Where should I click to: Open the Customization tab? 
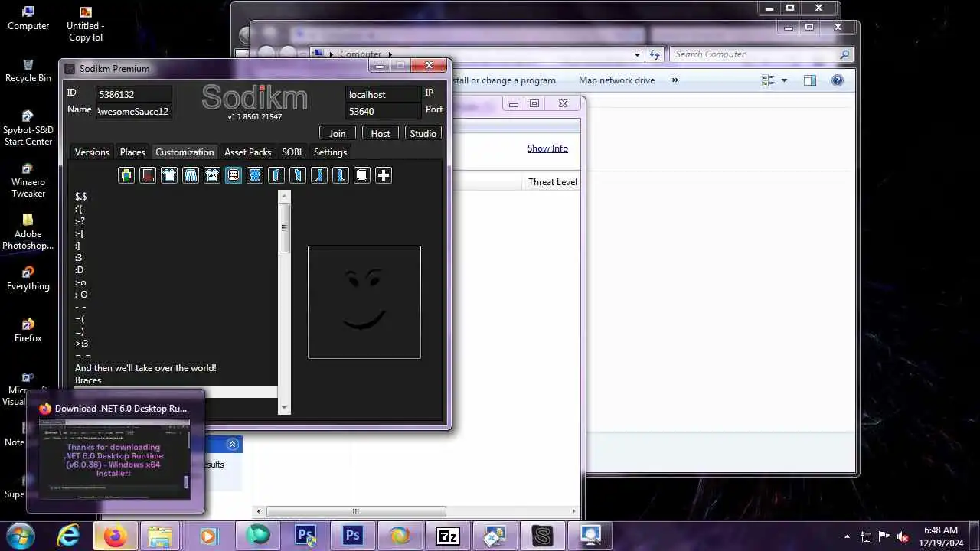point(185,152)
